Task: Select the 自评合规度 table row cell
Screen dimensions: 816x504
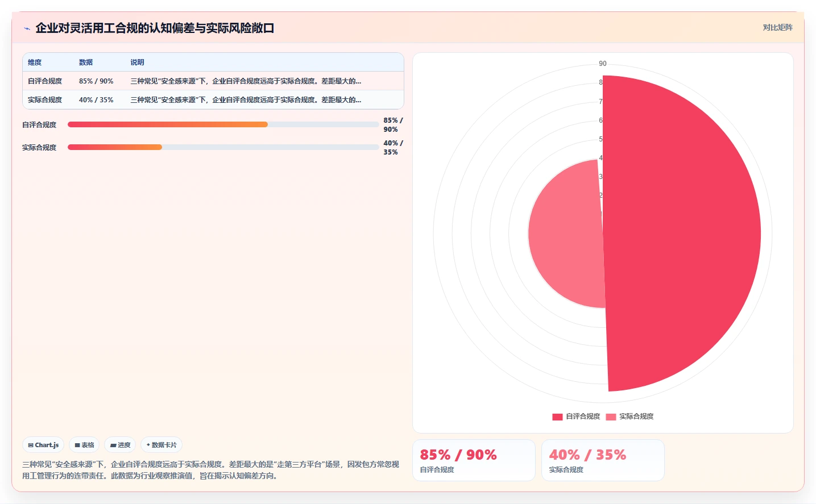Action: click(45, 81)
